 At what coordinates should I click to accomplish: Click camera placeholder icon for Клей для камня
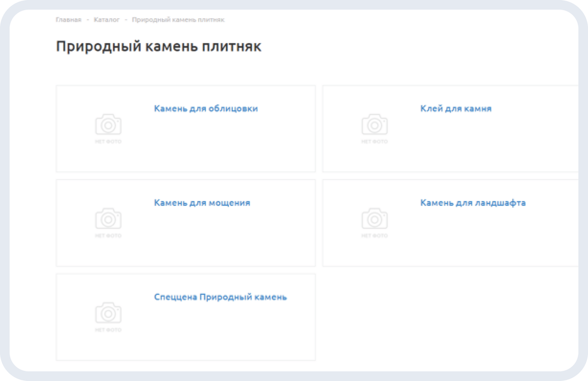(x=375, y=124)
